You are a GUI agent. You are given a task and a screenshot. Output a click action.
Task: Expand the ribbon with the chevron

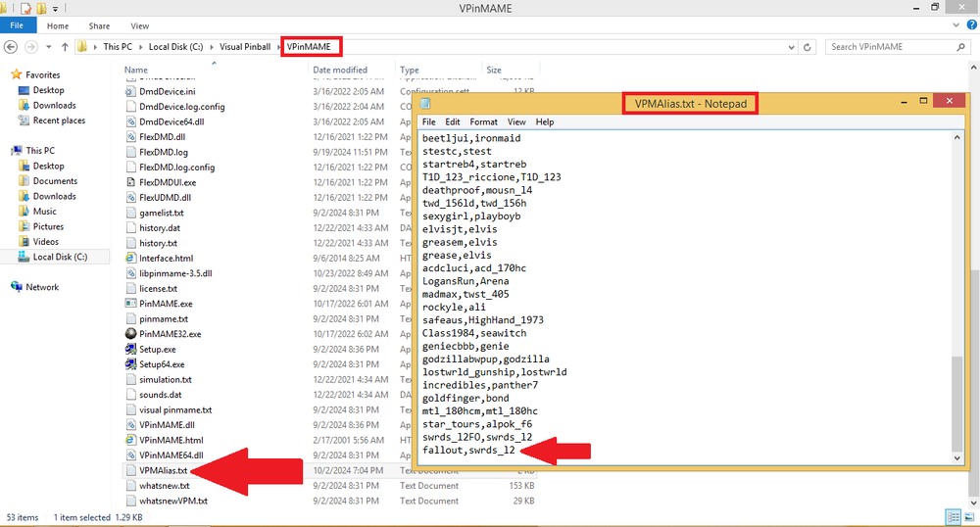point(955,25)
